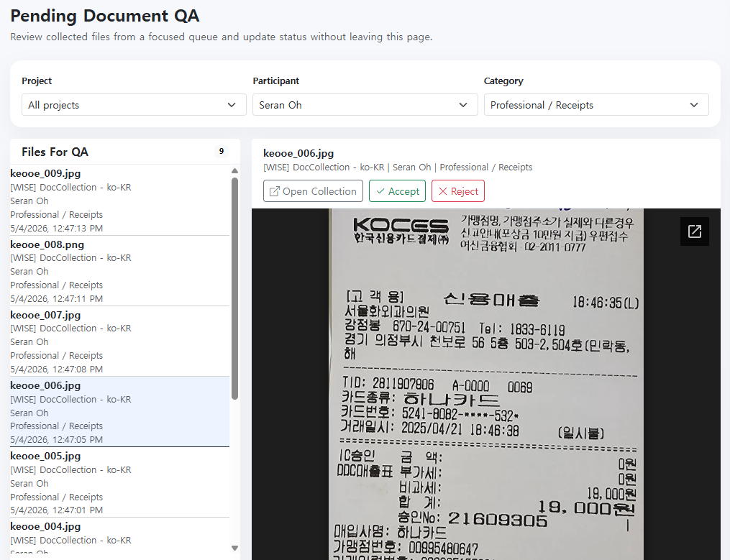Open the Participant dropdown showing Seran Oh

(365, 105)
